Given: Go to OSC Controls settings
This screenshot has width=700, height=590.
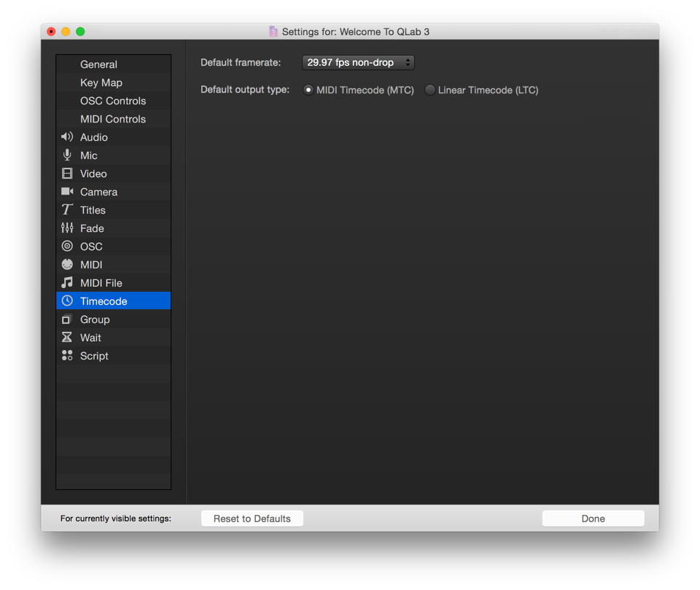Looking at the screenshot, I should click(113, 101).
